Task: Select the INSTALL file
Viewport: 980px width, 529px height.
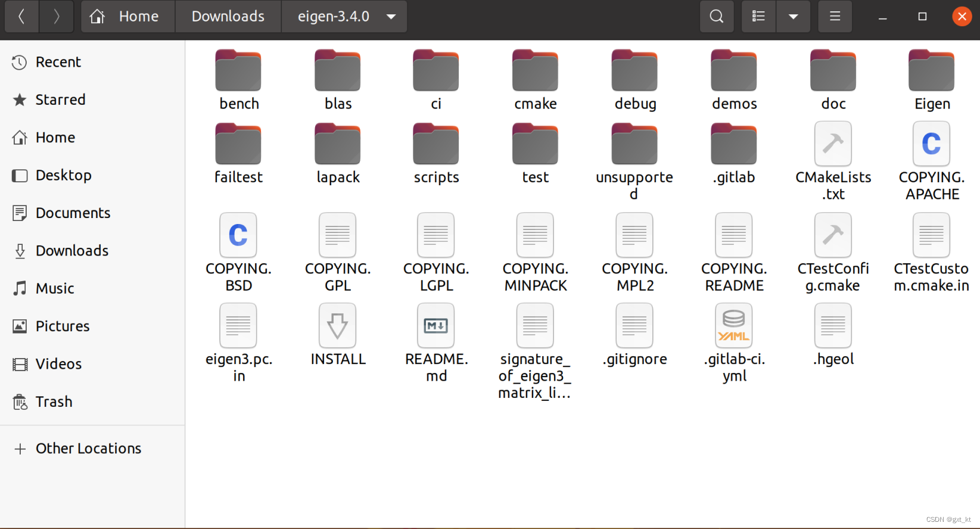Action: (x=338, y=335)
